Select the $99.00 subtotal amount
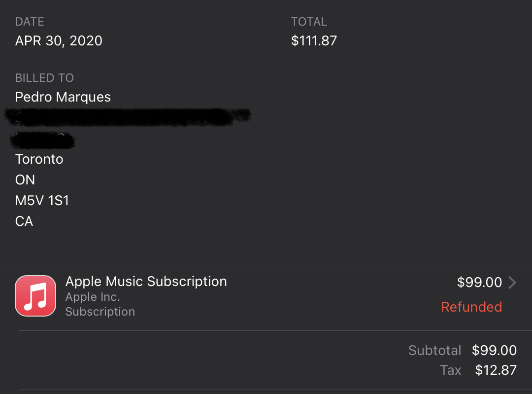532x394 pixels. (x=494, y=350)
